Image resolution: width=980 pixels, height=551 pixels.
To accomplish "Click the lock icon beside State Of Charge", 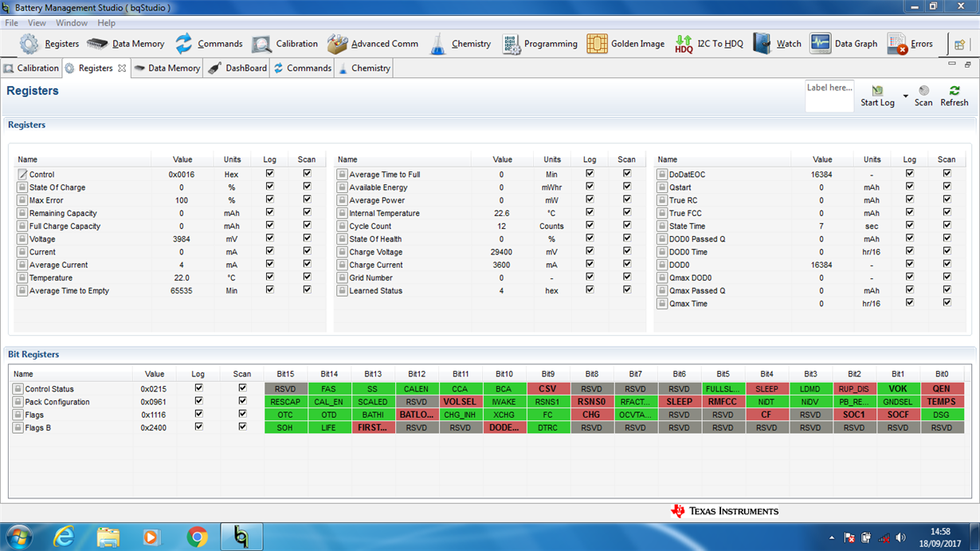I will pyautogui.click(x=22, y=187).
